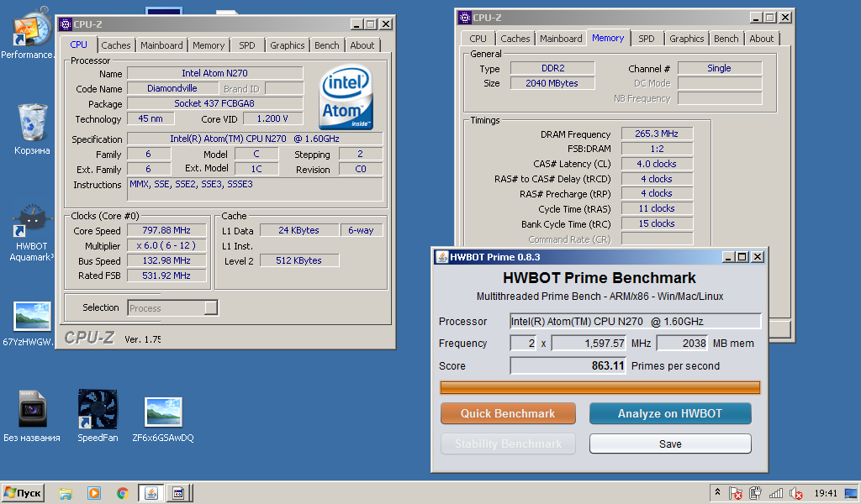Open Graphics tab in right CPU-Z
The image size is (861, 504).
pyautogui.click(x=686, y=39)
